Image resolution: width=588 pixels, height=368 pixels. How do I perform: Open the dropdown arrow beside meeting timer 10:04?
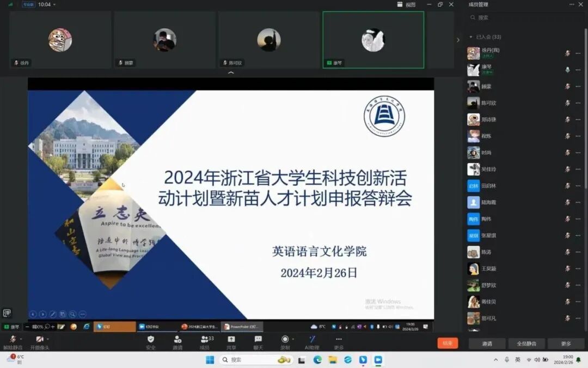click(x=54, y=5)
